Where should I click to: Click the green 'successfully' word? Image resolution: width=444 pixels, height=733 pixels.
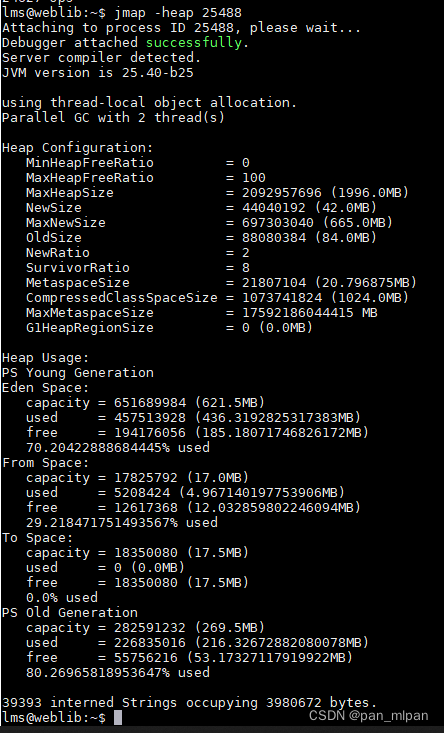(x=193, y=43)
